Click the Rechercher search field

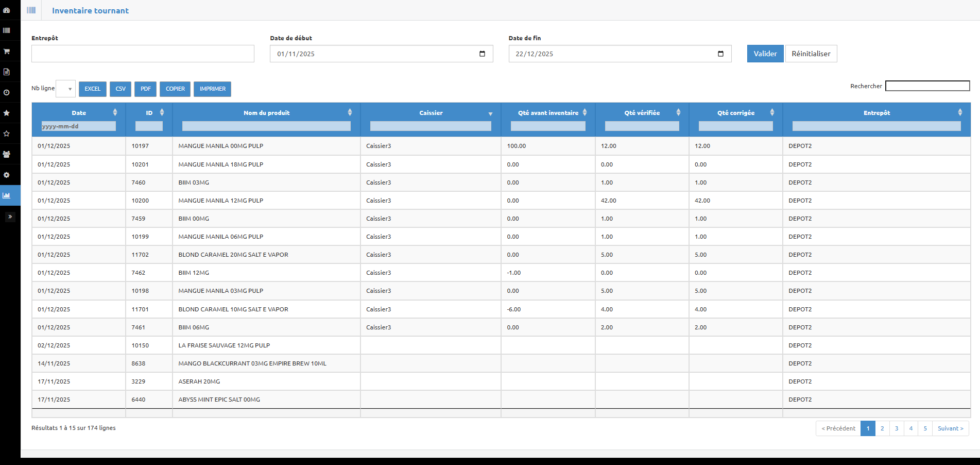tap(927, 86)
